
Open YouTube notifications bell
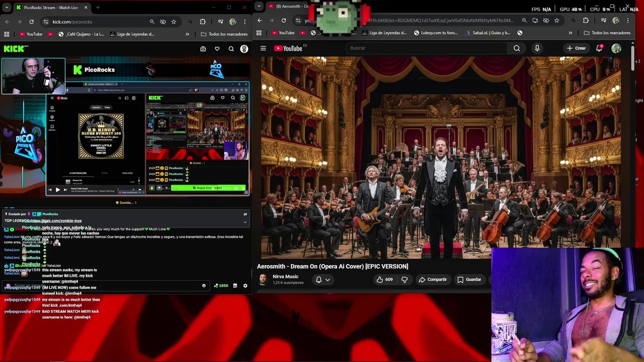pos(599,48)
